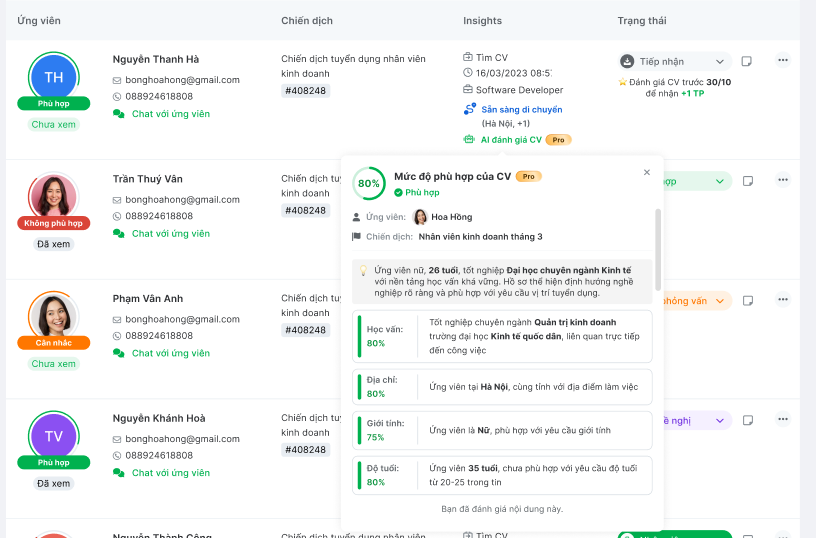Viewport: 816px width, 538px height.
Task: Click chat bubble icon for Trần Thuý Vân
Action: 119,234
